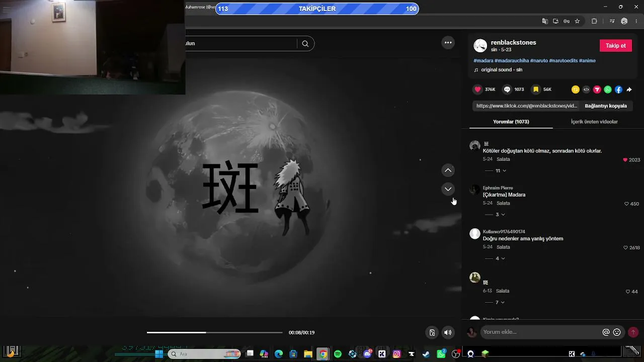The height and width of the screenshot is (362, 644).
Task: Follow renblackstones with Takip et
Action: click(x=615, y=46)
